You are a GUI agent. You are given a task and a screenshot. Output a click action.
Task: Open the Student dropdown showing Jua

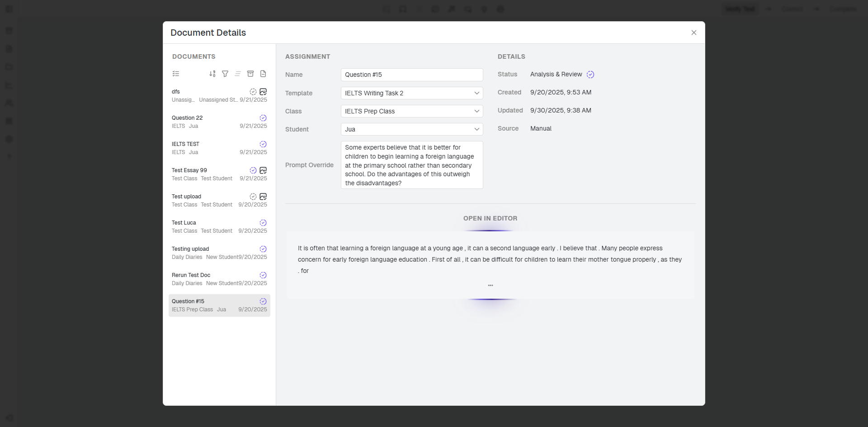[411, 129]
